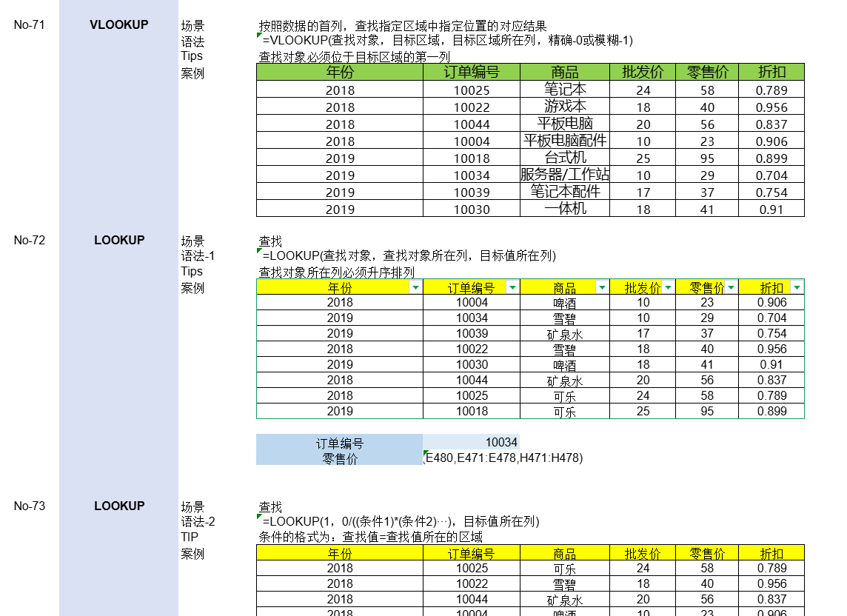Select cell with 台式机 product

click(x=565, y=158)
